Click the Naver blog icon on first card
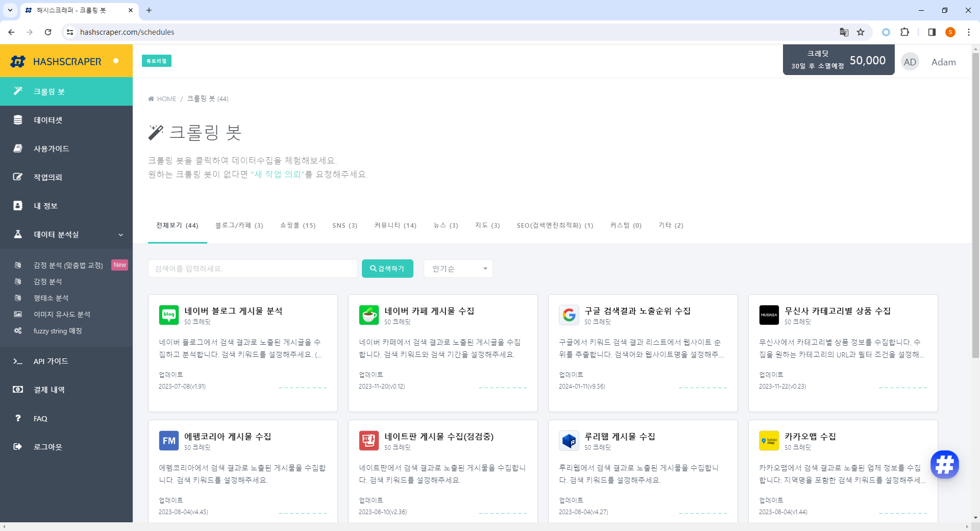 tap(169, 315)
